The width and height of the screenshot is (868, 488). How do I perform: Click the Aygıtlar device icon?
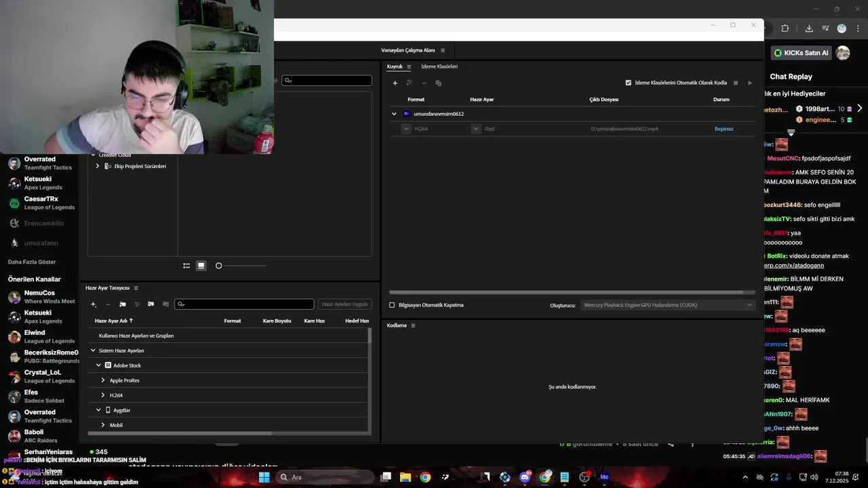click(x=108, y=410)
